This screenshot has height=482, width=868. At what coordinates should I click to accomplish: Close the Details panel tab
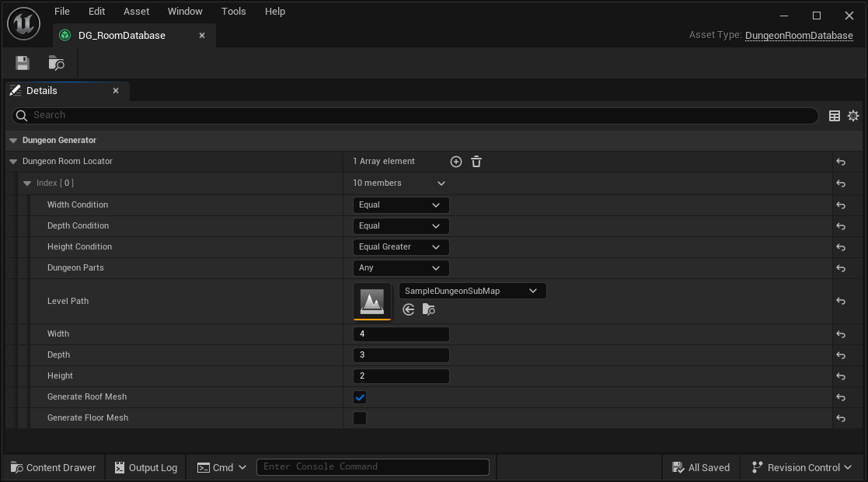point(116,91)
